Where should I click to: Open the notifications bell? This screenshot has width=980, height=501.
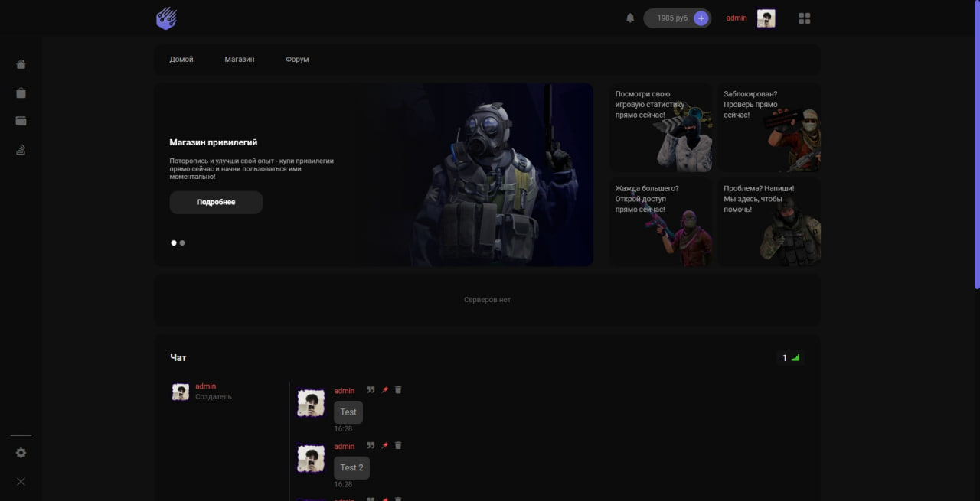coord(630,18)
